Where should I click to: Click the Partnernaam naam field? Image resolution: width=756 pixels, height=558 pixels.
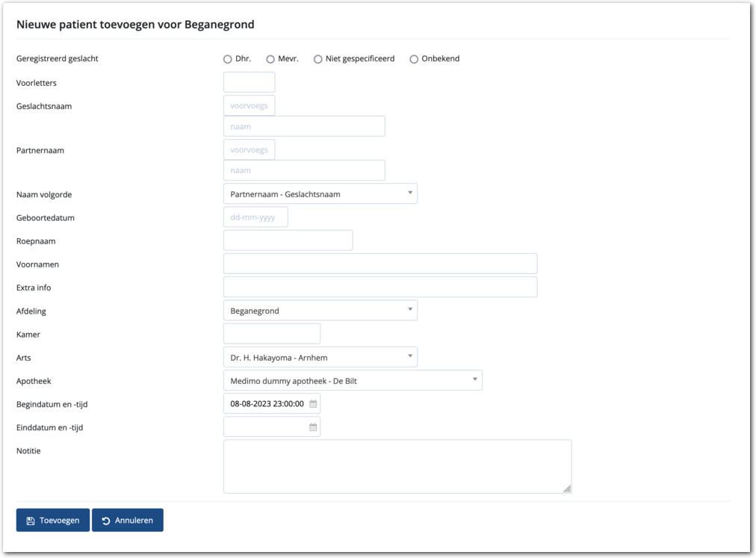pyautogui.click(x=304, y=171)
